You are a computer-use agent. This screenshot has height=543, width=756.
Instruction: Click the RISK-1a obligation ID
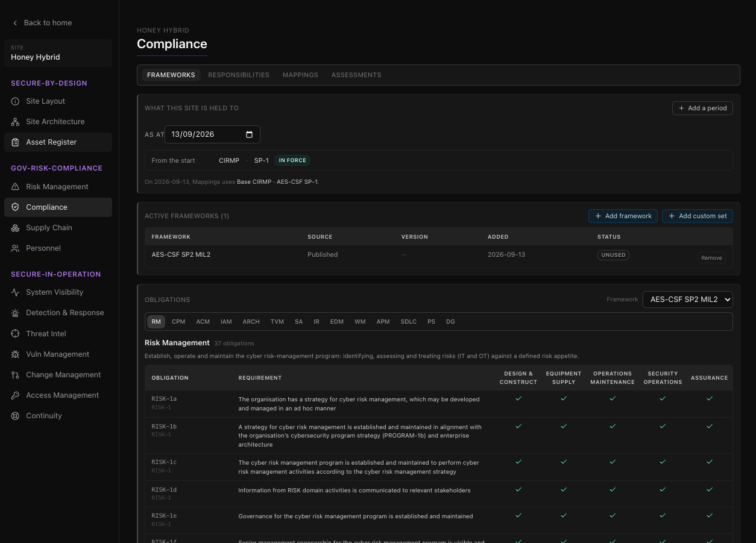click(x=164, y=399)
